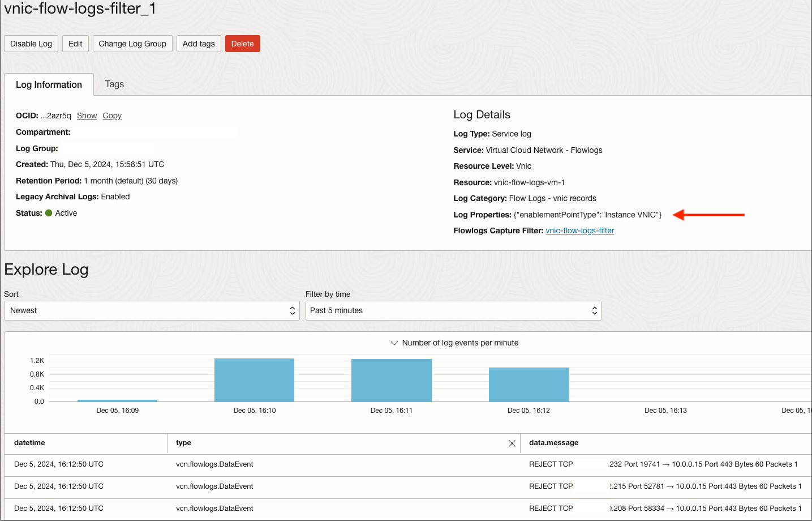Switch to the Tags tab

(x=114, y=84)
